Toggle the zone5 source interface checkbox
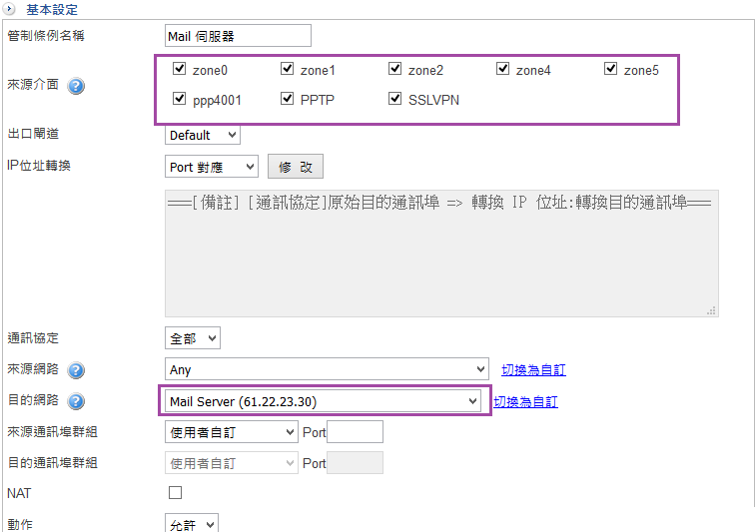This screenshot has height=532, width=756. (x=610, y=70)
